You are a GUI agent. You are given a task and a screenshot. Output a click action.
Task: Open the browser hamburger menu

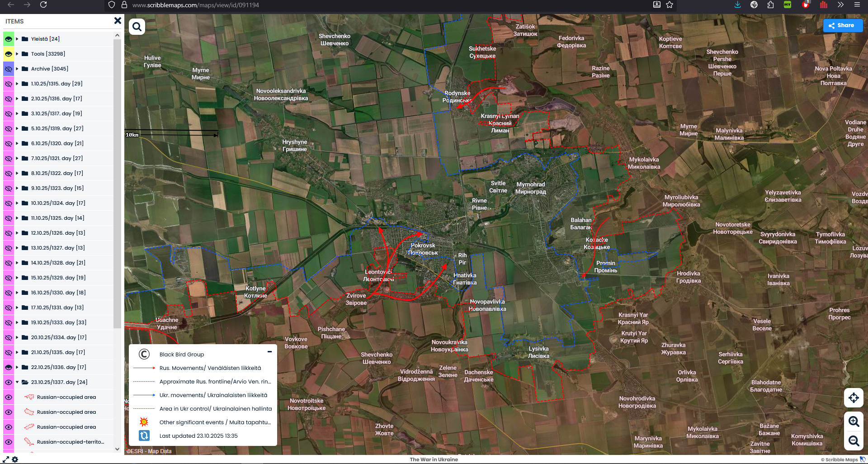point(857,5)
